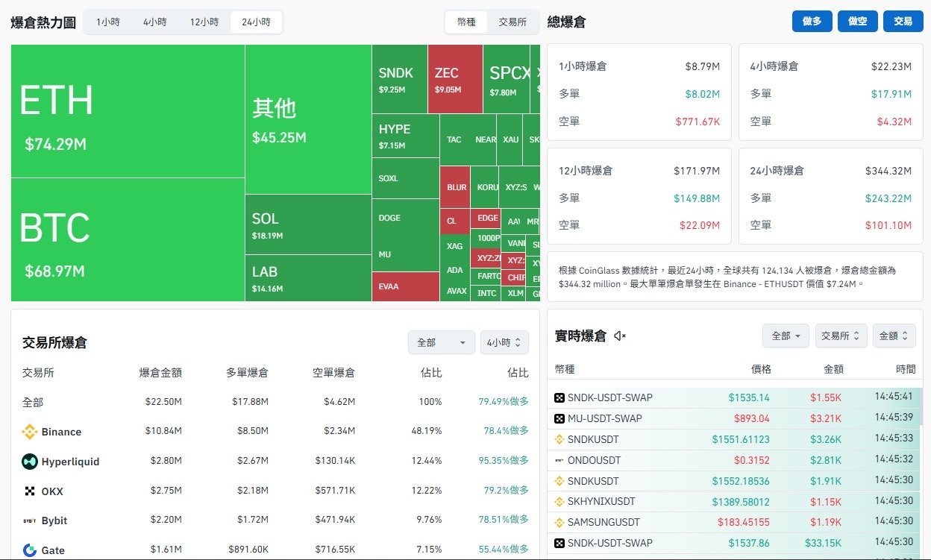
Task: Click the OKX logo icon
Action: [30, 491]
